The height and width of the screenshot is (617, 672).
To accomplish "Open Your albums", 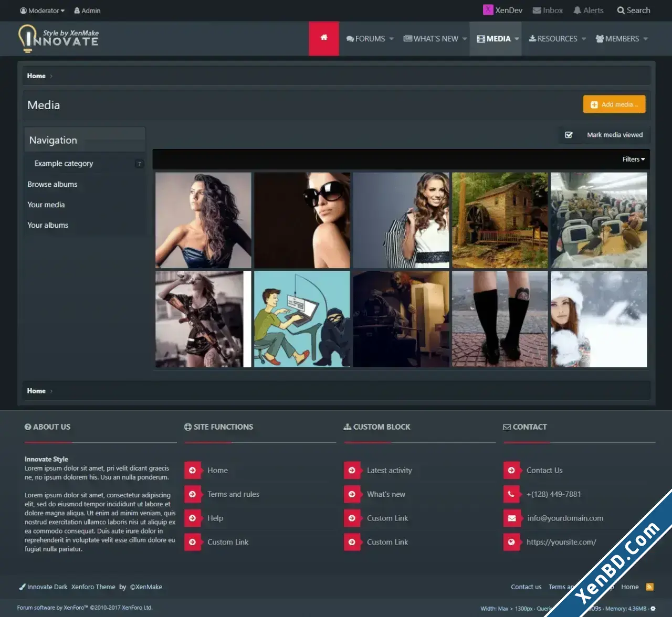I will (x=48, y=226).
